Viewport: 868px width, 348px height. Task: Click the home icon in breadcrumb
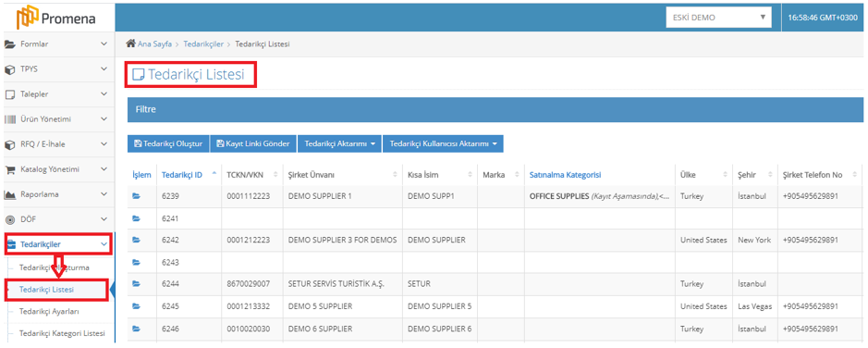[131, 43]
